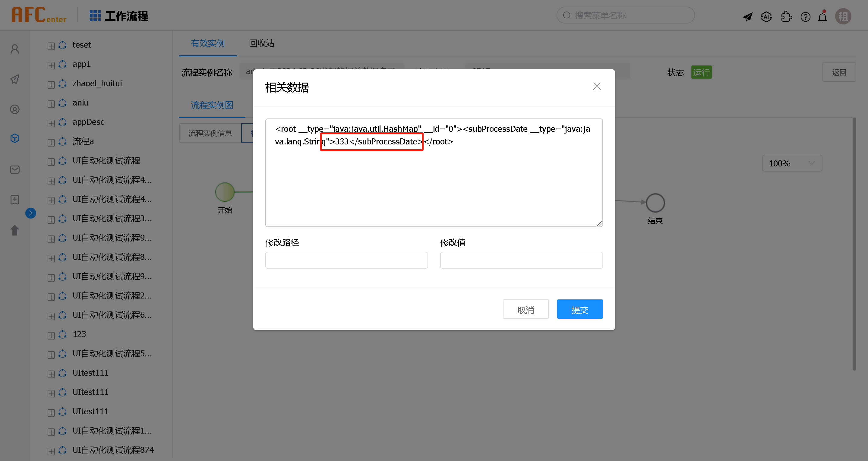Select the 流程实例图 tab
Image resolution: width=868 pixels, height=461 pixels.
pyautogui.click(x=212, y=105)
